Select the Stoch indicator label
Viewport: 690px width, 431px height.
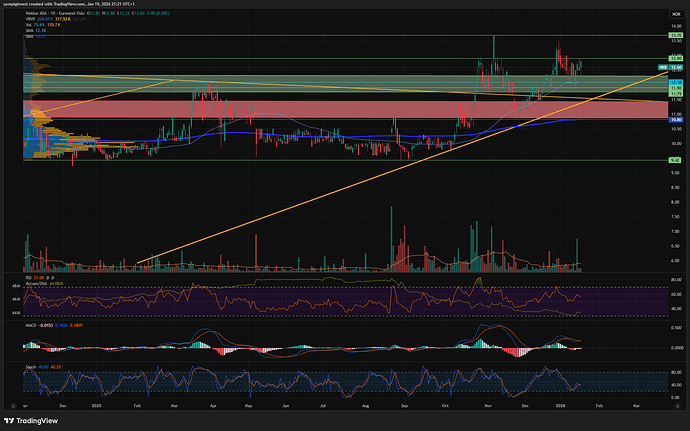coord(29,368)
